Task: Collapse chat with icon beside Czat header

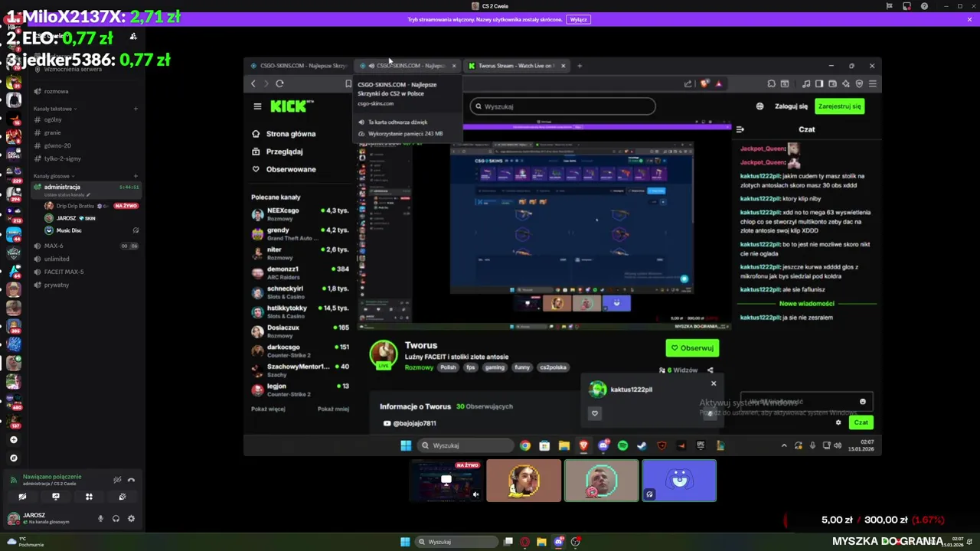Action: click(x=740, y=129)
